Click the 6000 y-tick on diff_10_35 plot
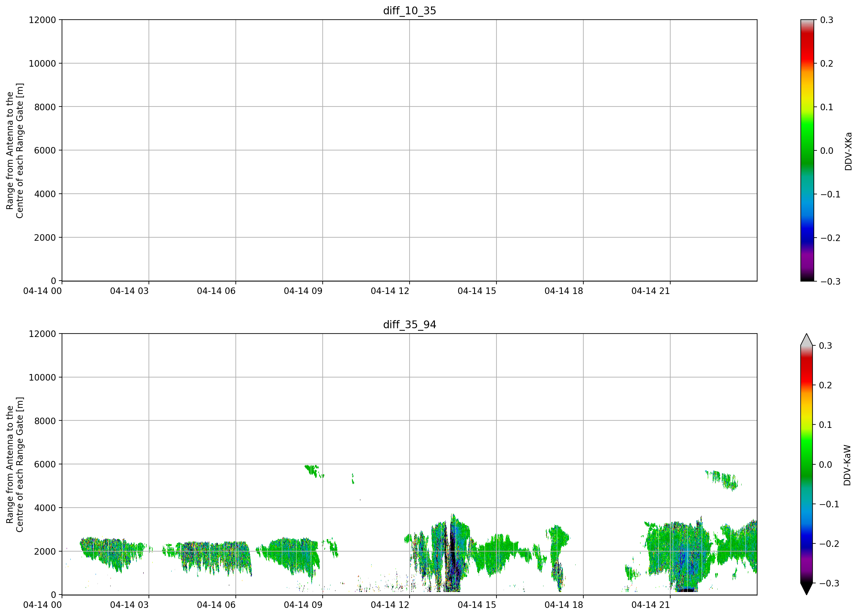The height and width of the screenshot is (616, 859). click(45, 150)
